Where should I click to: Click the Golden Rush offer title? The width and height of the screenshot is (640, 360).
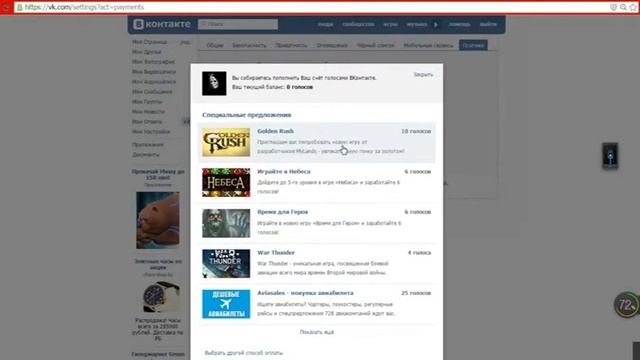click(276, 131)
